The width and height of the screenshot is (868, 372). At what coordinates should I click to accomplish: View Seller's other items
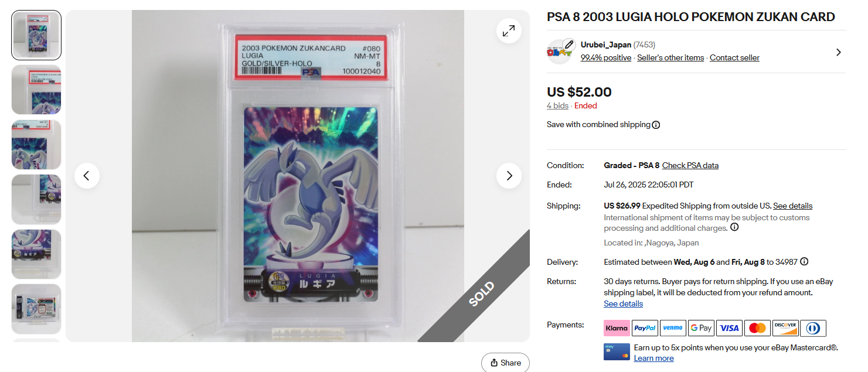pos(670,58)
